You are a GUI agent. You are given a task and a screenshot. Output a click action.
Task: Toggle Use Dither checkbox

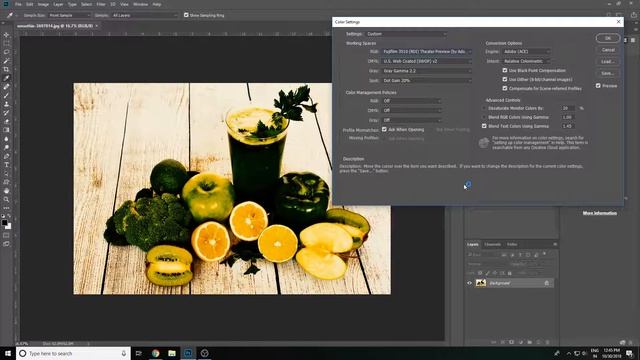(x=505, y=79)
